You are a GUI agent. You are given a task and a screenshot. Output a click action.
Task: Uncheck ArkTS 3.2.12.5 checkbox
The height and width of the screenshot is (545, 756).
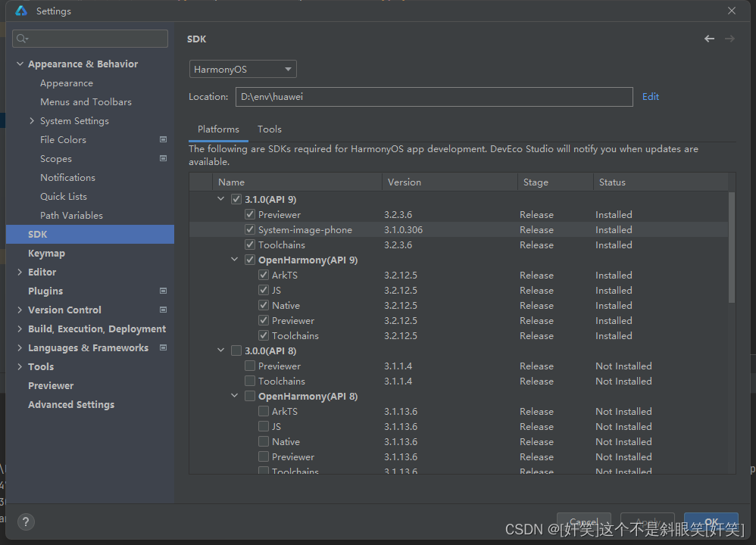[x=264, y=275]
